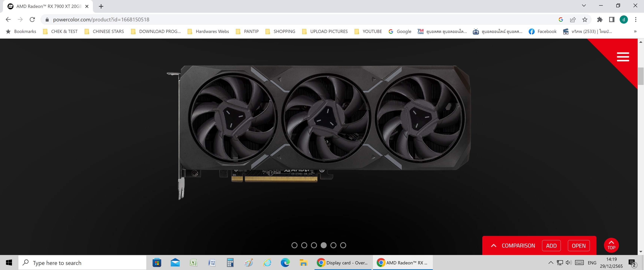Expand the COMPARISON panel chevron
644x270 pixels.
click(493, 245)
